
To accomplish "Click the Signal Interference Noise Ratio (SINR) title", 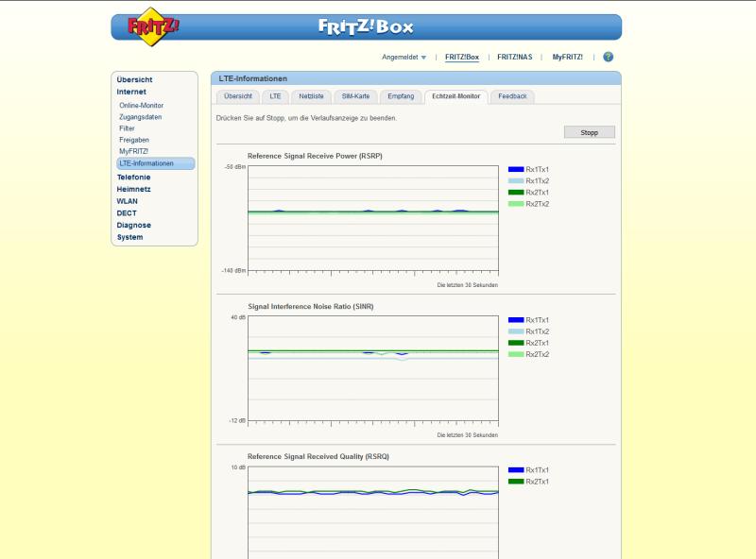I will (311, 307).
